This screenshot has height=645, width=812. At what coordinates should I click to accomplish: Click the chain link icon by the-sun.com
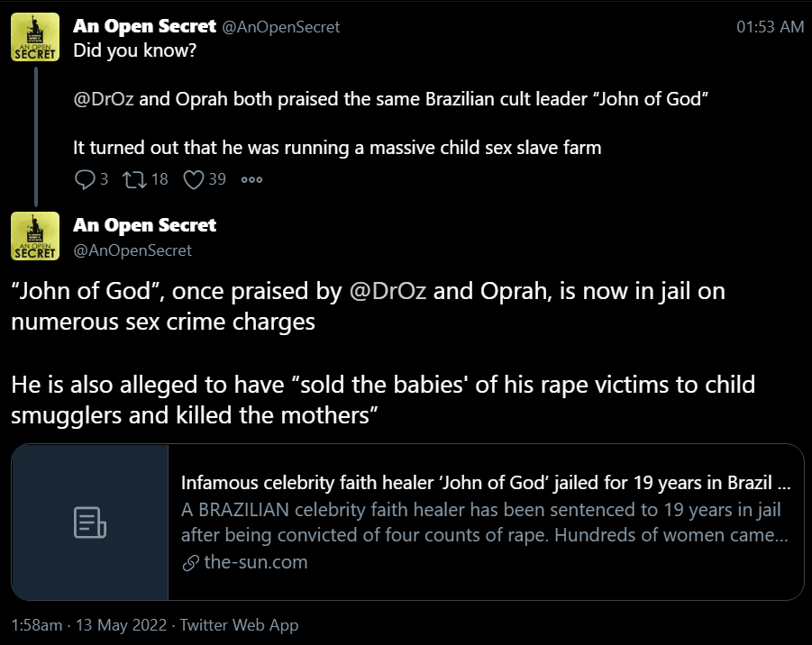coord(190,563)
